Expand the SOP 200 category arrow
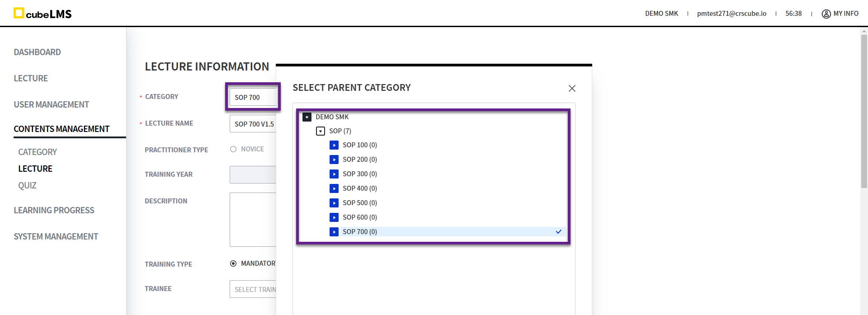Viewport: 868px width, 315px height. (x=334, y=160)
